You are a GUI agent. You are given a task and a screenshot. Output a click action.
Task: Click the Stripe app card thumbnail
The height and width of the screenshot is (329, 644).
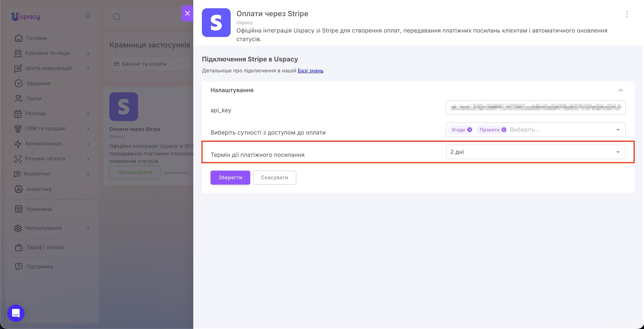[124, 107]
